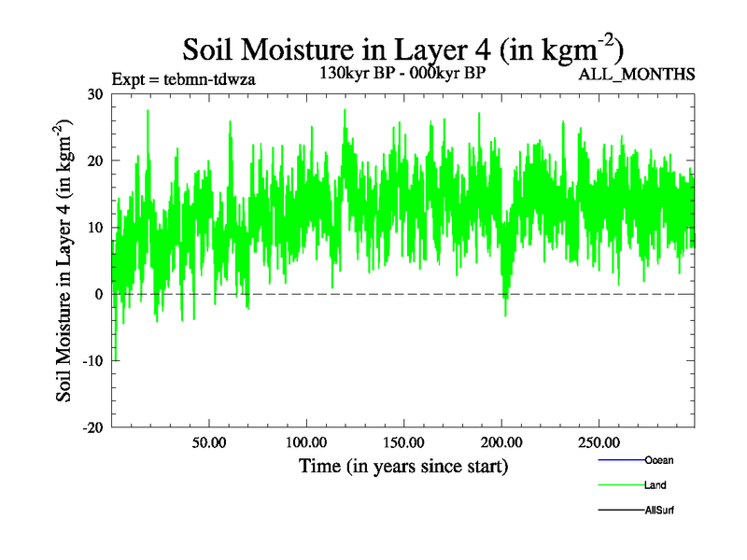Select the AllSurf legend label
Viewport: 747px width, 560px height.
click(659, 511)
